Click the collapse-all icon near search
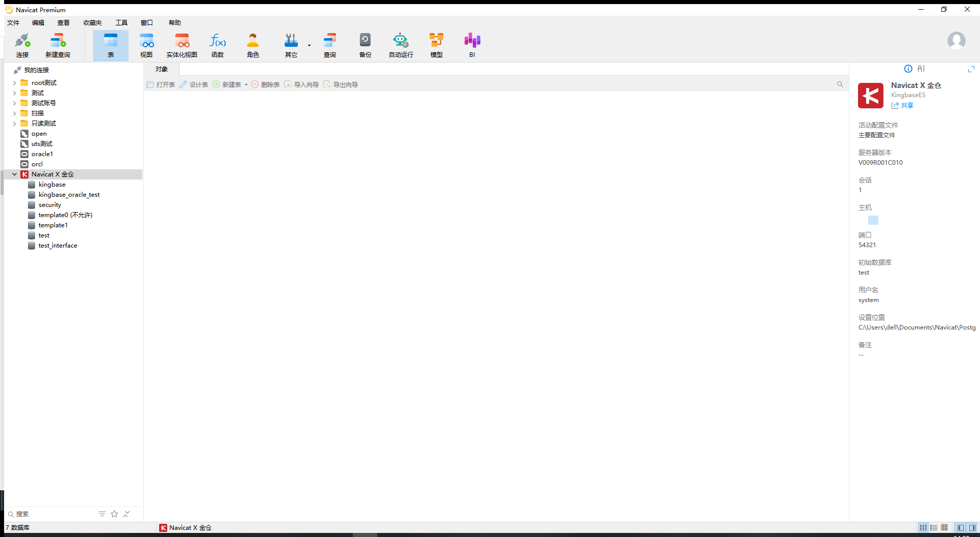 click(x=127, y=514)
